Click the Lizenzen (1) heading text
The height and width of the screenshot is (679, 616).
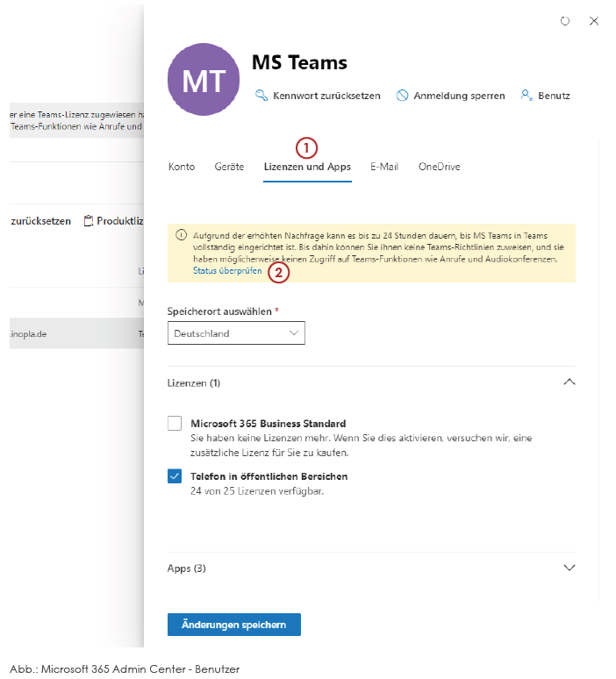pos(194,383)
